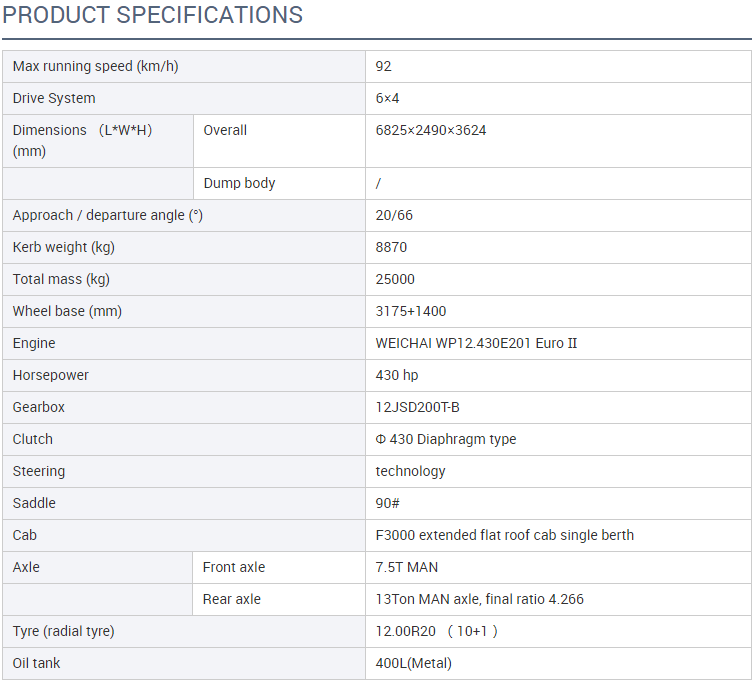Click the Gearbox value 12JSD200T-B
The image size is (754, 682).
[x=417, y=407]
